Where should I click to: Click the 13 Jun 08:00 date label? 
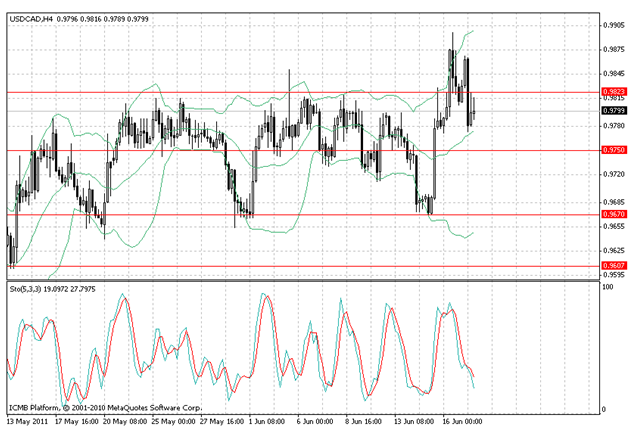click(x=414, y=422)
